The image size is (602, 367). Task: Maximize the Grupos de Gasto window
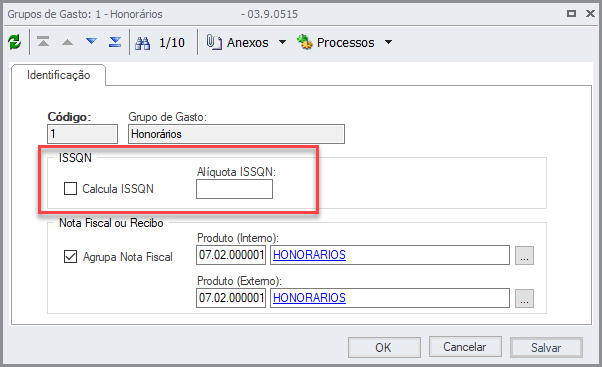pos(571,14)
